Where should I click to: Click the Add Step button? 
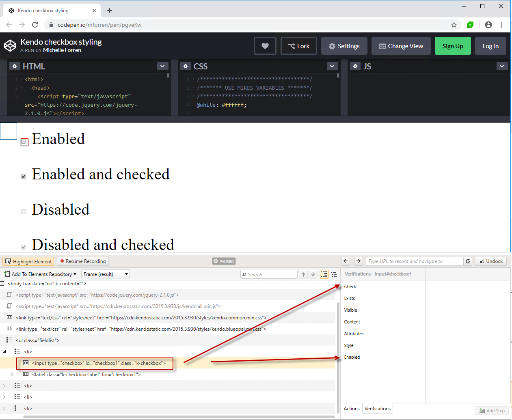pyautogui.click(x=492, y=411)
